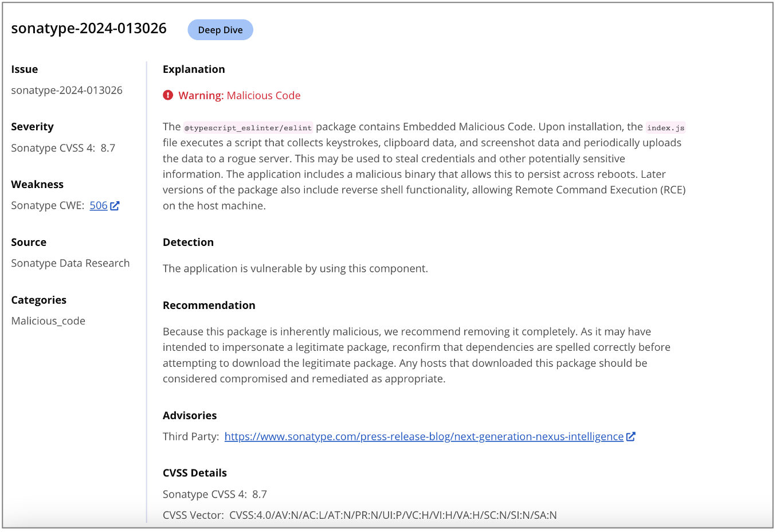Click the red warning exclamation icon
The height and width of the screenshot is (532, 776).
168,95
